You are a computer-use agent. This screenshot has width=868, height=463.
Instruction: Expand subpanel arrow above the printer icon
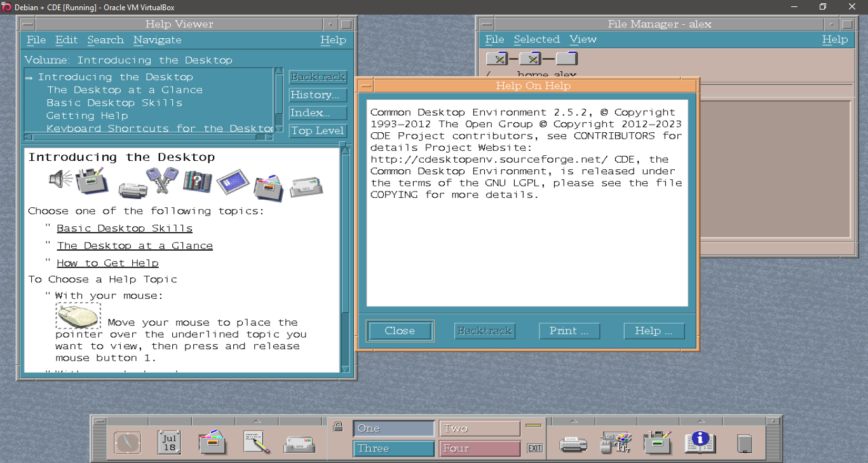(573, 421)
